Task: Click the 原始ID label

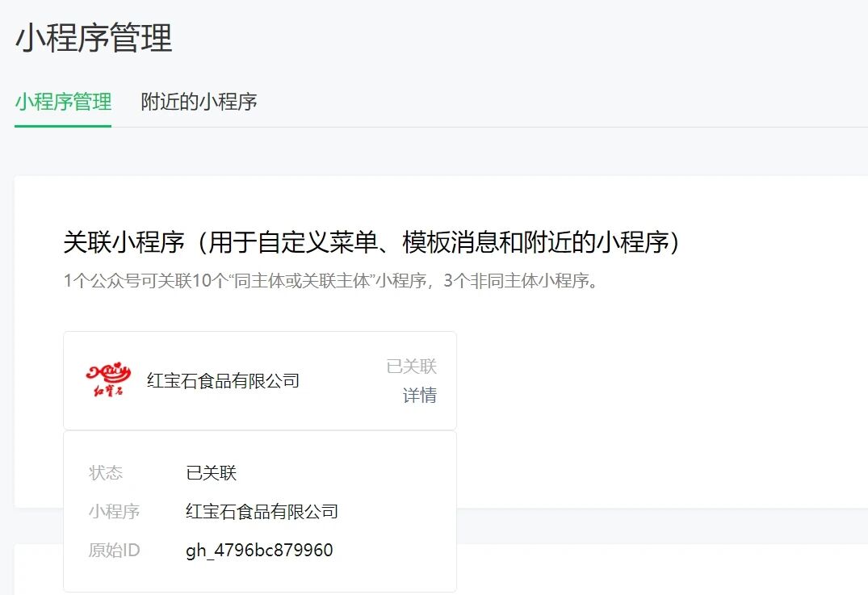Action: (114, 550)
